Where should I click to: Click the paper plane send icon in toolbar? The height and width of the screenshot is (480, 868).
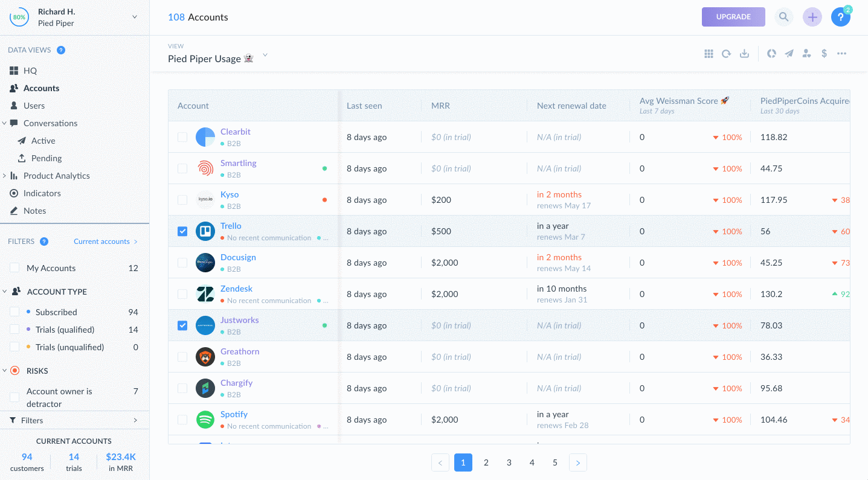(789, 54)
